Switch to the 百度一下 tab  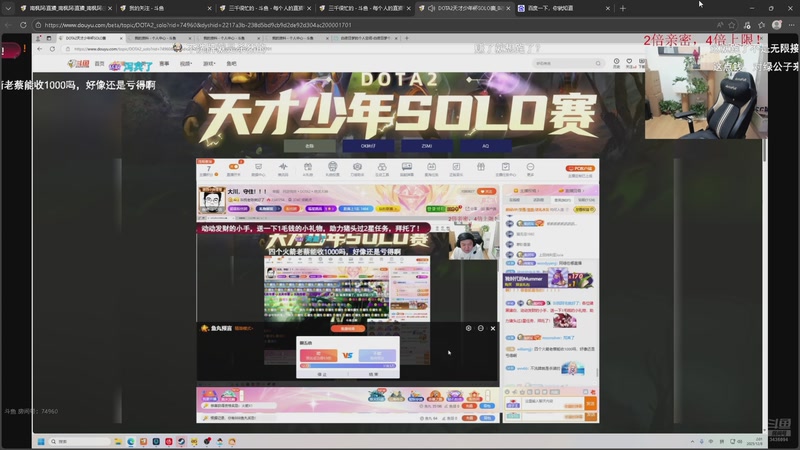tap(563, 8)
